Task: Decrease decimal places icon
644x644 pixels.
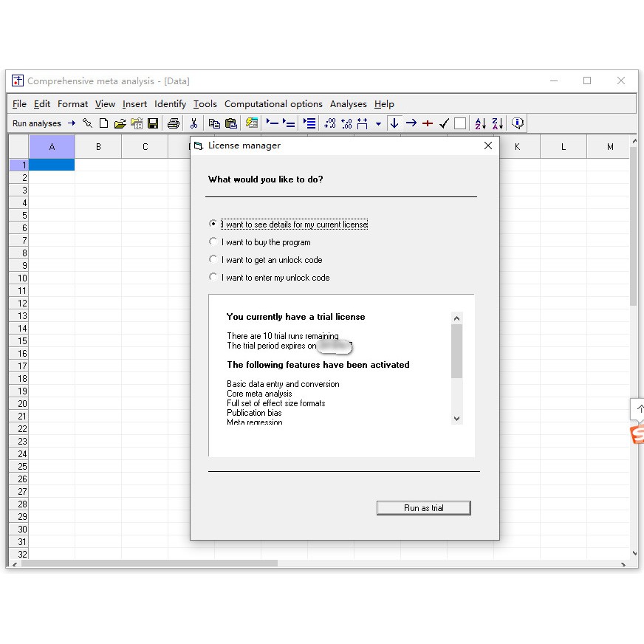Action: [346, 123]
